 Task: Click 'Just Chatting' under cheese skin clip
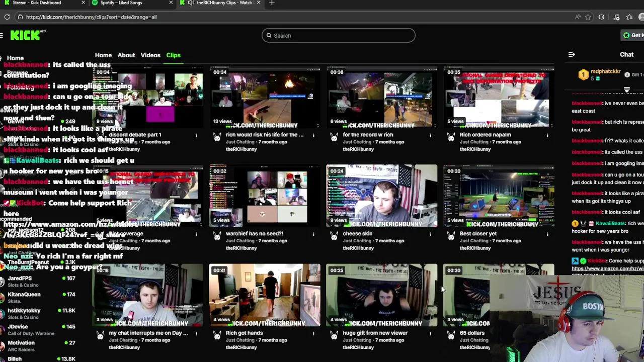(x=357, y=241)
